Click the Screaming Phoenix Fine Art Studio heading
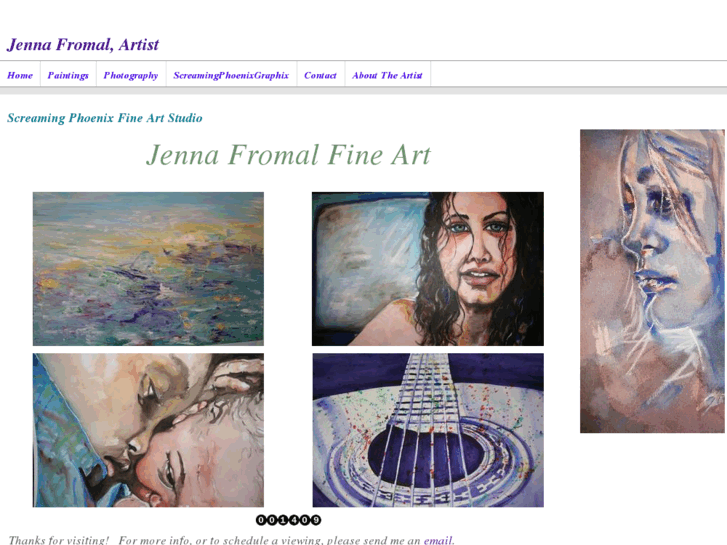 coord(105,118)
